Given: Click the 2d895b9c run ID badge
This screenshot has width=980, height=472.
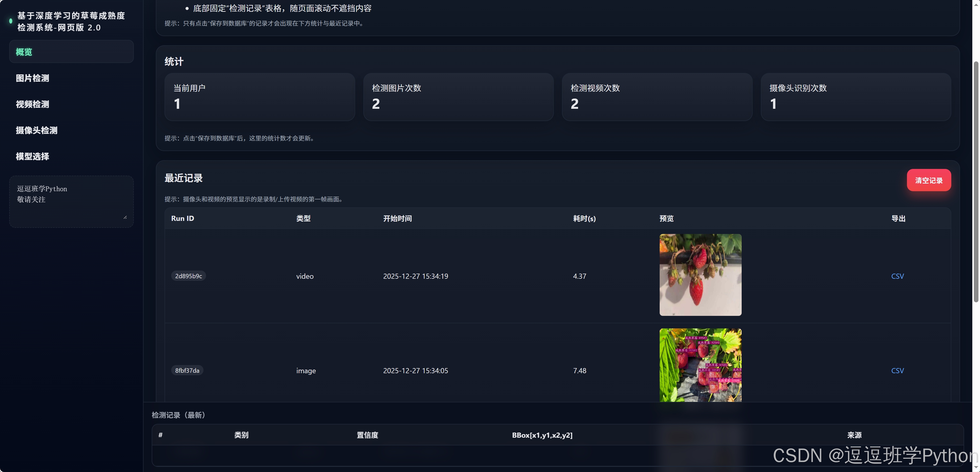Looking at the screenshot, I should [x=188, y=276].
